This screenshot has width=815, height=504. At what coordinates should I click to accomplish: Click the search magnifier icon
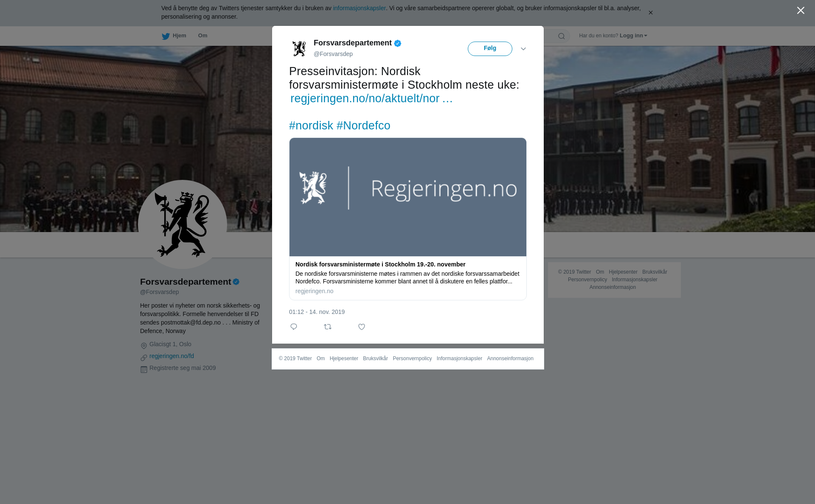[562, 36]
